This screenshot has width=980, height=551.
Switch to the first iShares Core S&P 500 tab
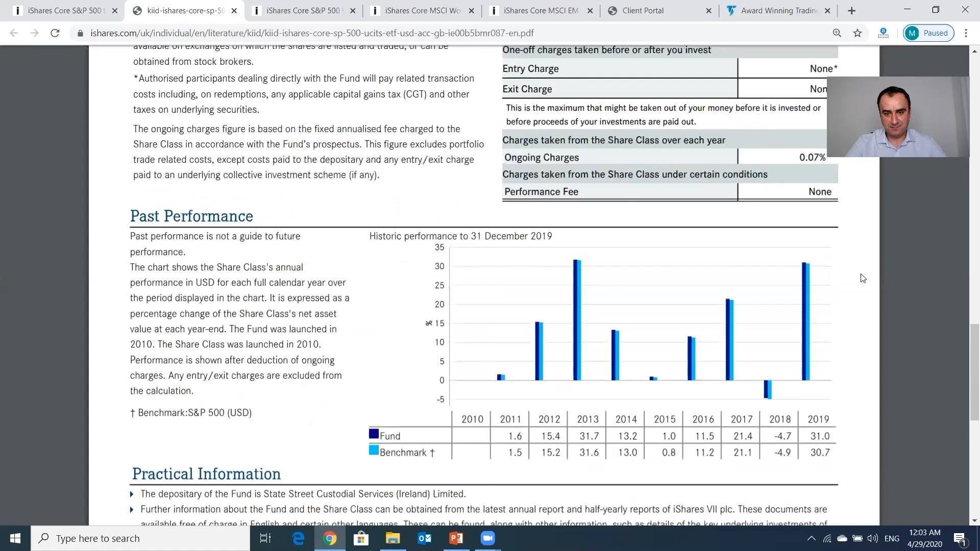(64, 11)
